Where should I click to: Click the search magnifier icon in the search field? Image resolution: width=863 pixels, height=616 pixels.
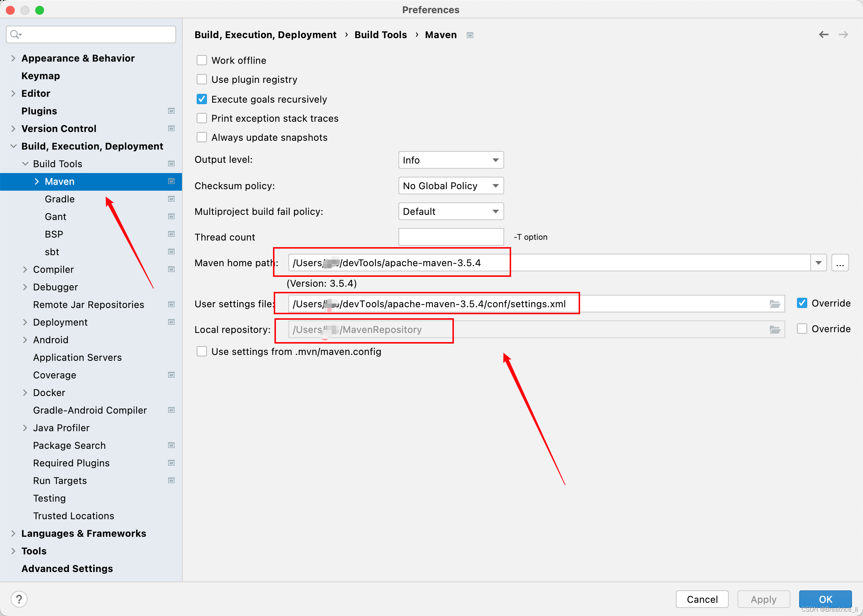pyautogui.click(x=15, y=34)
